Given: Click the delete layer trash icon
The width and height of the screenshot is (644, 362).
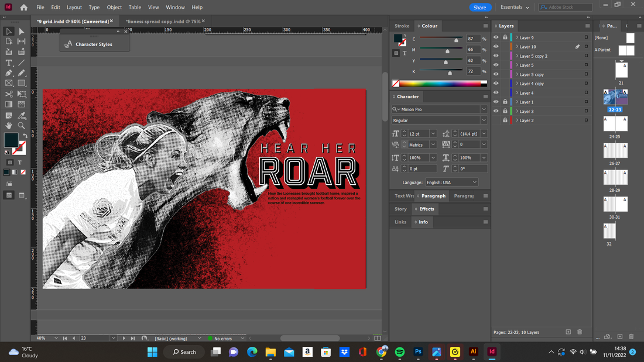Looking at the screenshot, I should (580, 332).
